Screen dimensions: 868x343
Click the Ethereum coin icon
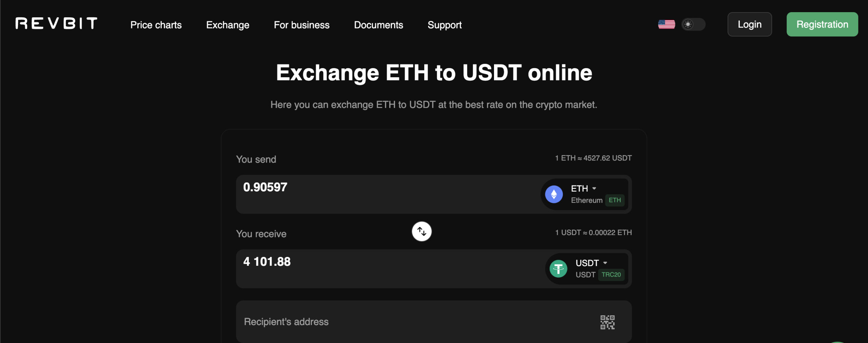coord(554,194)
